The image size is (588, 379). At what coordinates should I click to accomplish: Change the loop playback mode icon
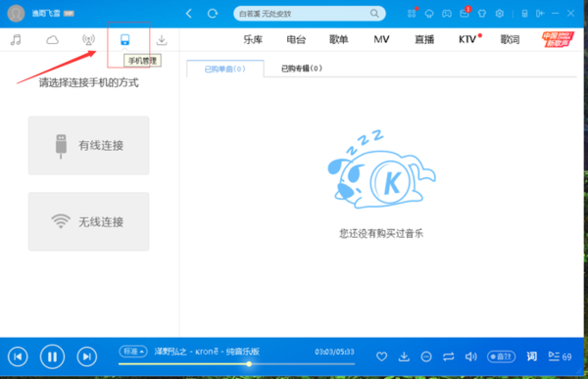tap(449, 356)
